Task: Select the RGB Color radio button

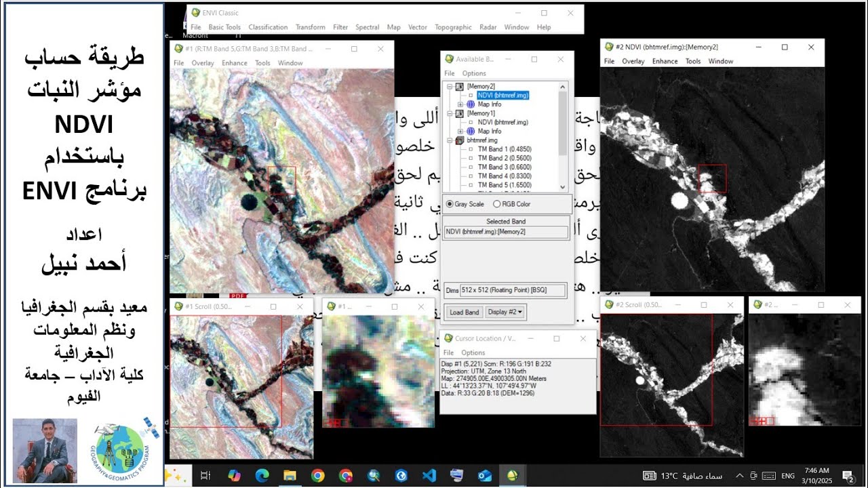Action: 497,204
